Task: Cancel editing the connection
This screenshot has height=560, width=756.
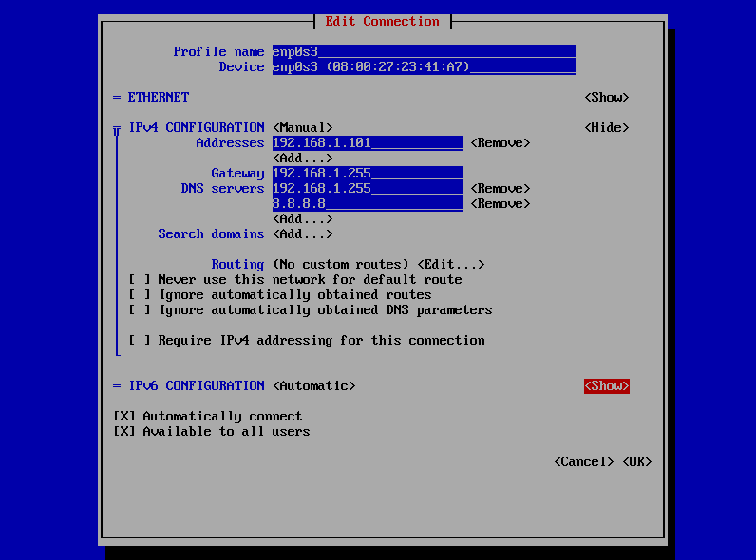Action: click(583, 461)
